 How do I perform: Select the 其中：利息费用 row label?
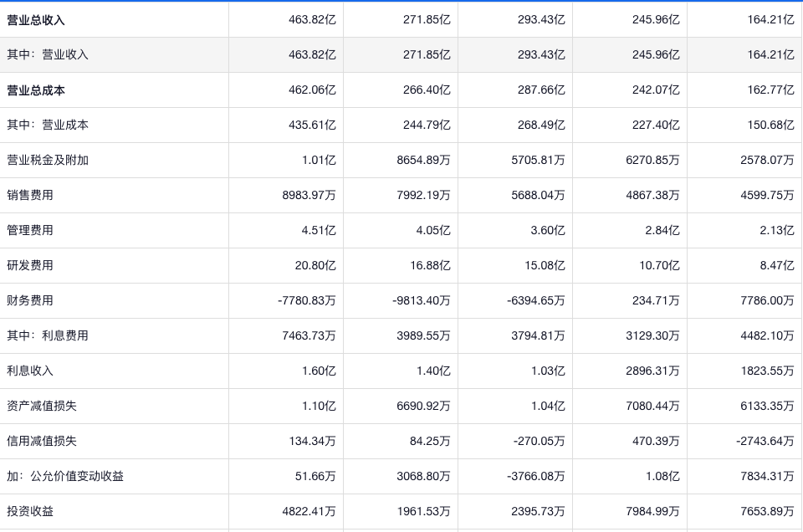point(48,335)
